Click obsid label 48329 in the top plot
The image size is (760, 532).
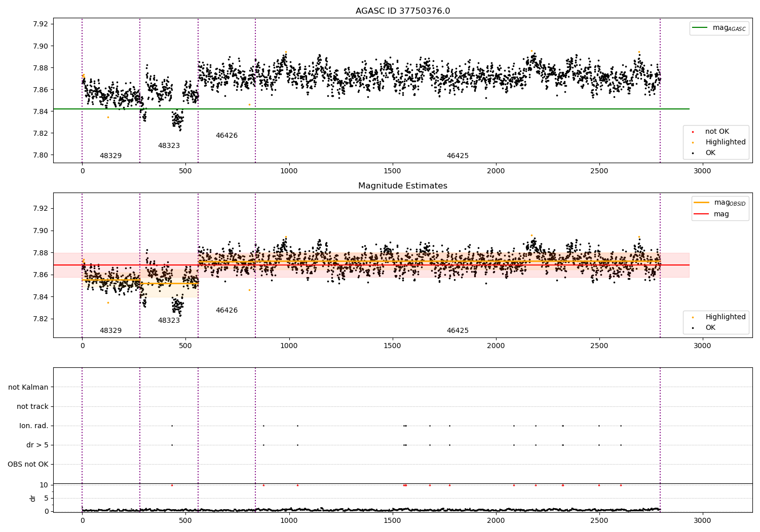click(x=110, y=156)
